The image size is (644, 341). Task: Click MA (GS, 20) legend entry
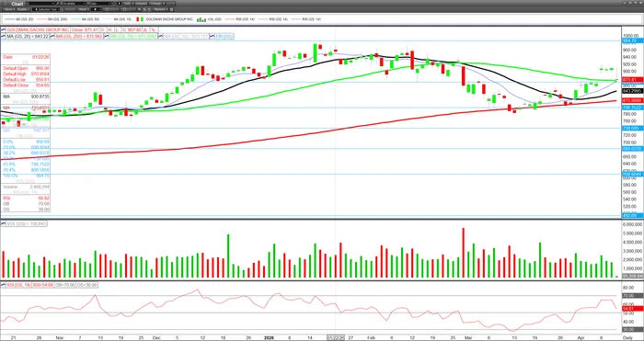(x=19, y=19)
